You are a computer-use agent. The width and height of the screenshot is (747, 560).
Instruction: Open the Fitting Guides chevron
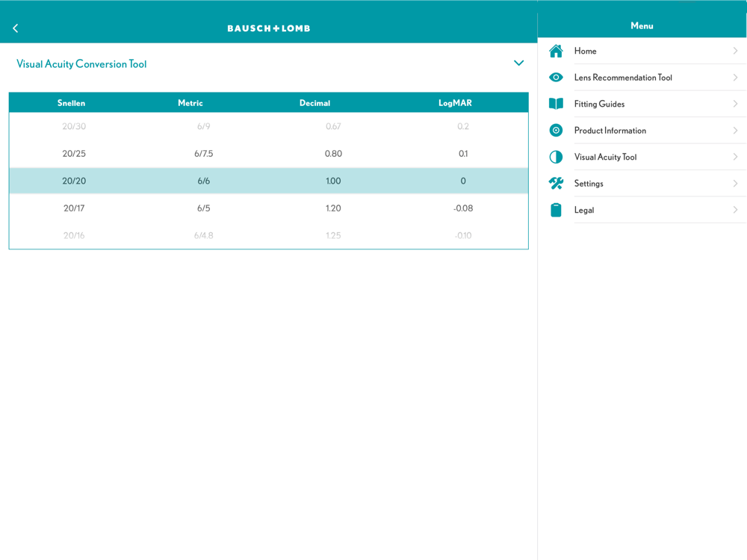735,104
